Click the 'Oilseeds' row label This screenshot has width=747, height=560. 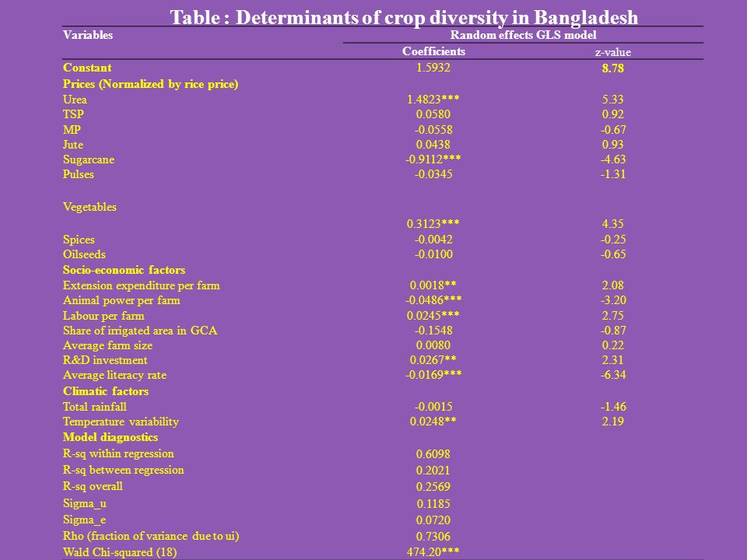tap(84, 254)
